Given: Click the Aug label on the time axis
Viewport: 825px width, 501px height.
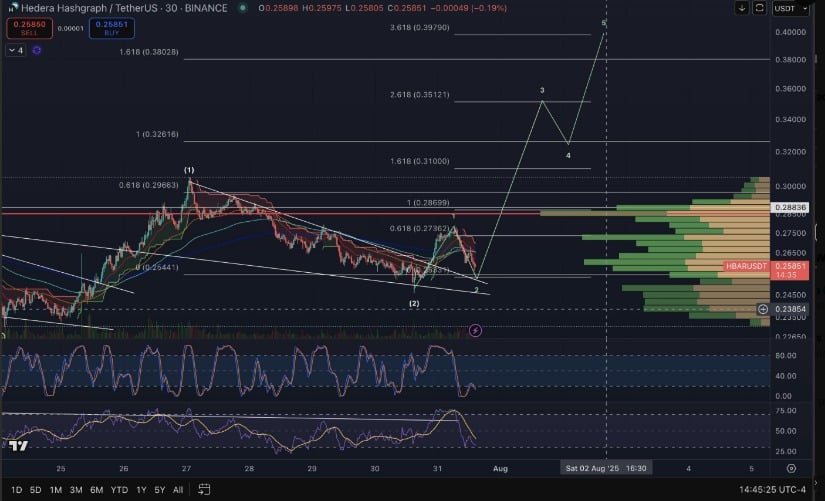Looking at the screenshot, I should (x=500, y=468).
